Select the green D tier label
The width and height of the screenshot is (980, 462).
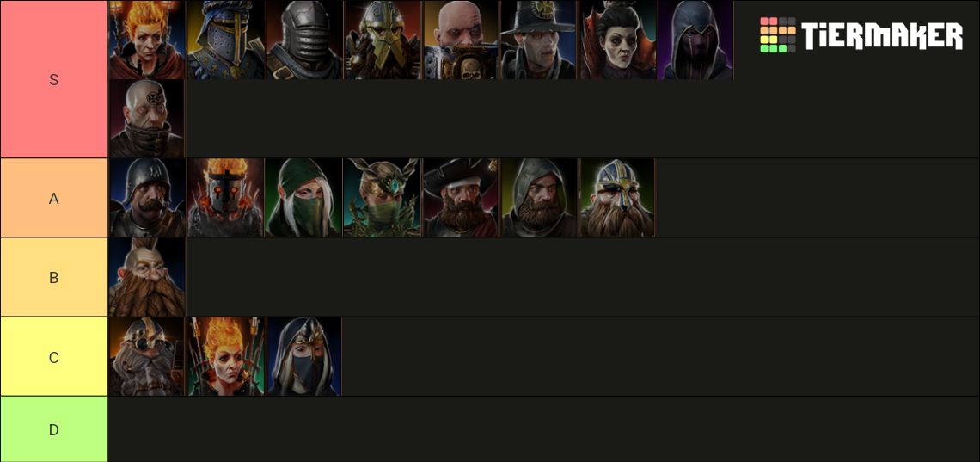pyautogui.click(x=54, y=429)
